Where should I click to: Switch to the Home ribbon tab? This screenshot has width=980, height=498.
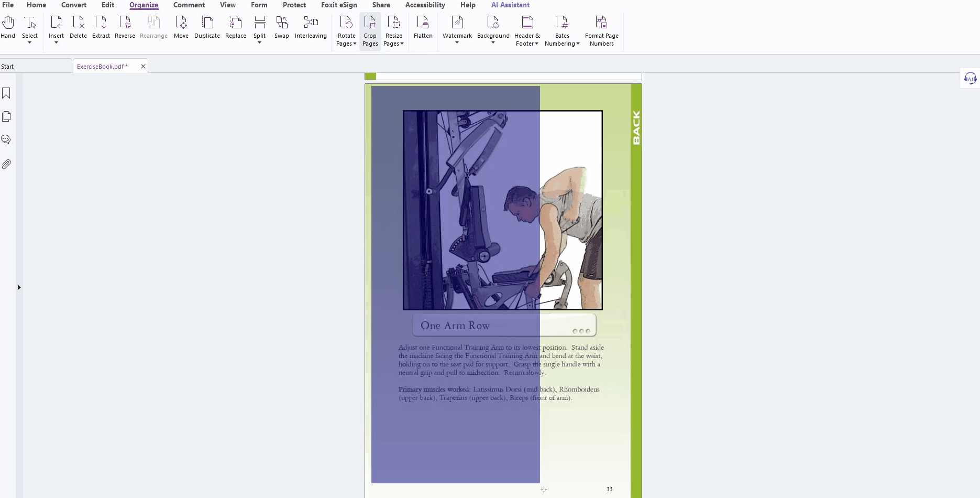click(x=36, y=5)
